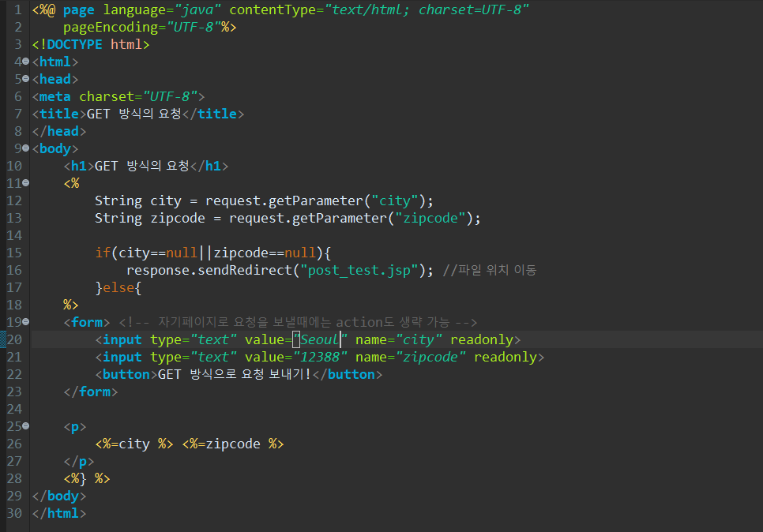
Task: Click name="city" attribute on line 20
Action: [399, 339]
